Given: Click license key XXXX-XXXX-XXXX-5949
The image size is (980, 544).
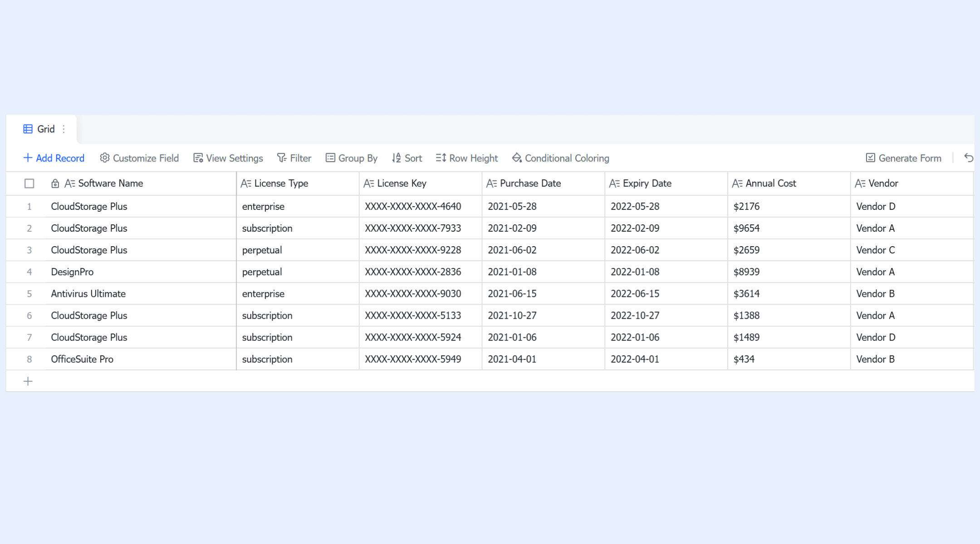Looking at the screenshot, I should point(421,359).
